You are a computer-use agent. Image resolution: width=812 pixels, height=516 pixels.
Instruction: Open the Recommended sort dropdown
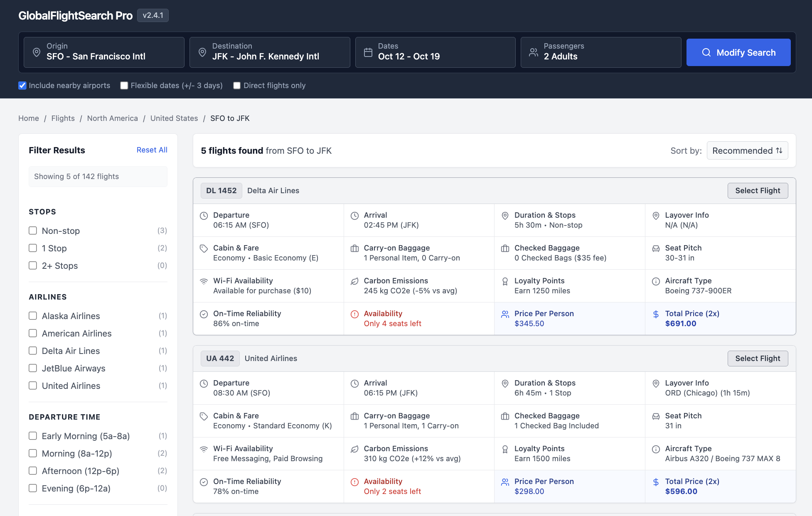[747, 150]
